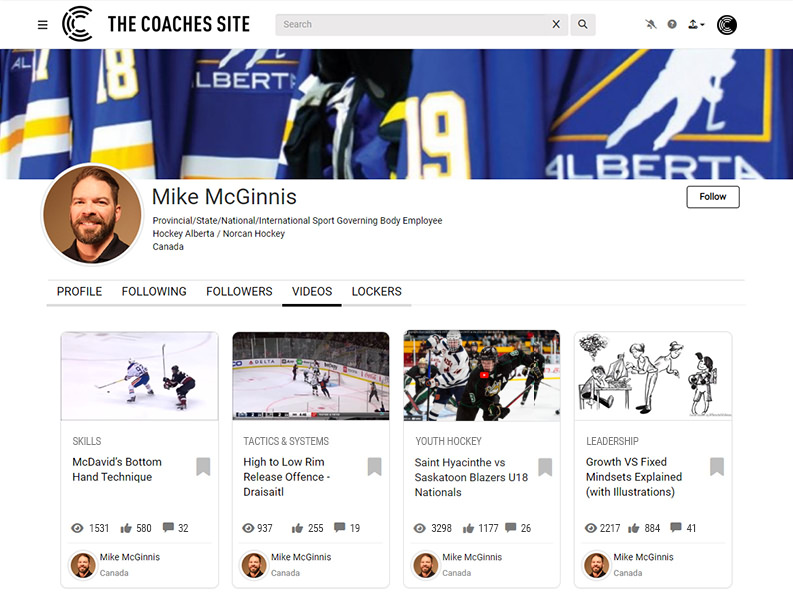Bookmark Growth VS Fixed Mindsets video
This screenshot has height=600, width=793.
coord(717,466)
